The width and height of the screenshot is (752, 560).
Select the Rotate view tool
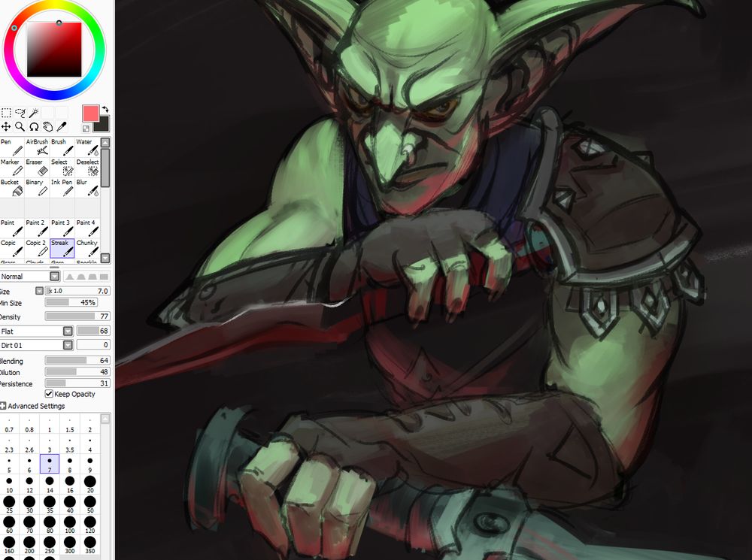coord(34,126)
